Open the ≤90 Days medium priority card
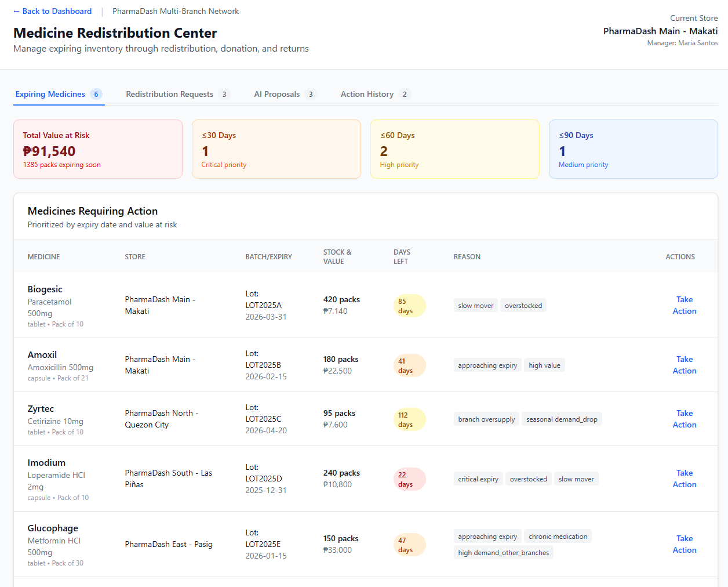 click(x=633, y=149)
